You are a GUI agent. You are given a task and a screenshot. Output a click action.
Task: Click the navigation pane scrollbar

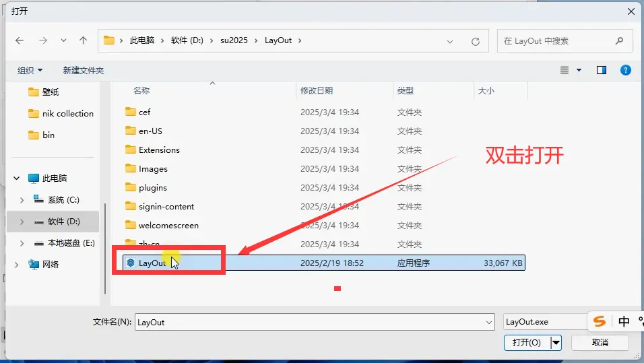click(x=105, y=249)
